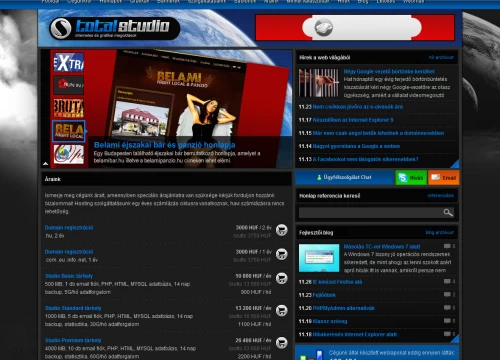Click the "13 200 HUF / év" price
This screenshot has height=360, width=500.
click(x=253, y=308)
